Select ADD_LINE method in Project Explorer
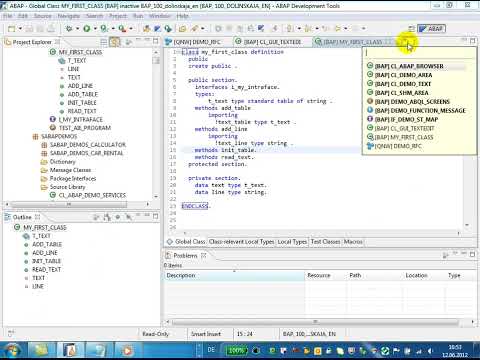Image resolution: width=480 pixels, height=360 pixels. click(x=80, y=86)
